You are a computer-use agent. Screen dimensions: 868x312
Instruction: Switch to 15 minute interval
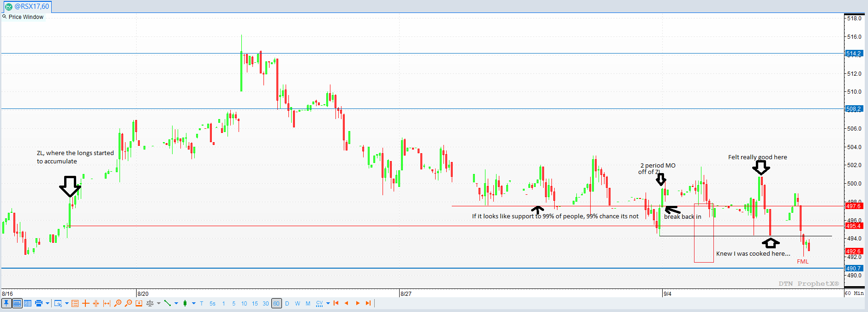[x=255, y=304]
